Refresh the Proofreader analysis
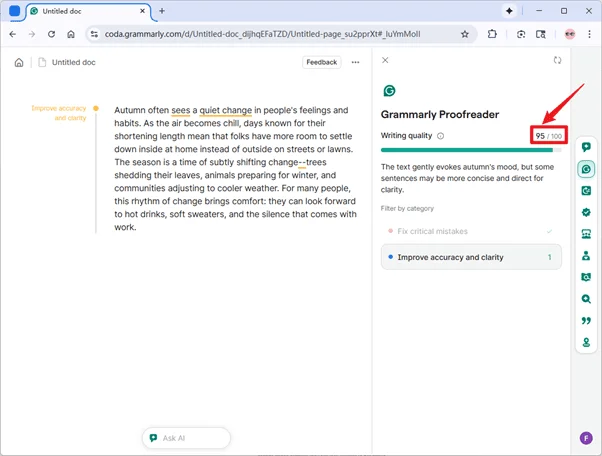 (557, 60)
